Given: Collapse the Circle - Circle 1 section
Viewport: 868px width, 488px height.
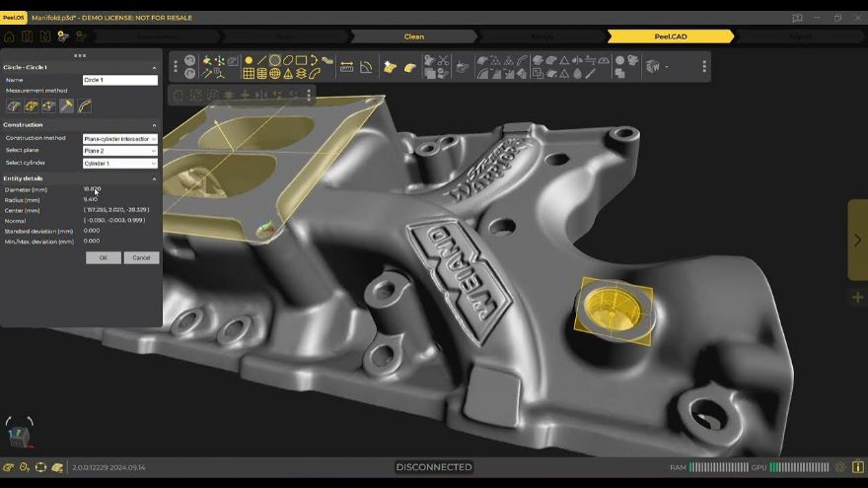Looking at the screenshot, I should click(154, 67).
